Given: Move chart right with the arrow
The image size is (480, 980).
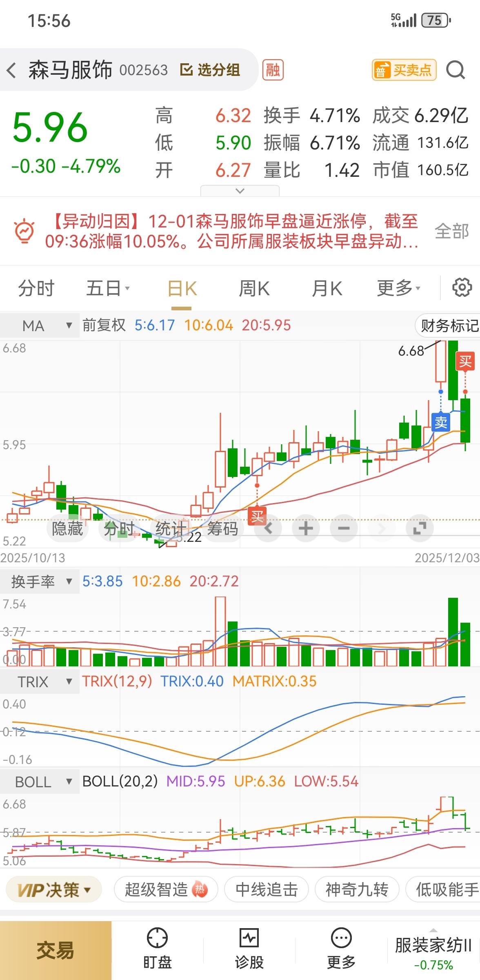Looking at the screenshot, I should [382, 528].
